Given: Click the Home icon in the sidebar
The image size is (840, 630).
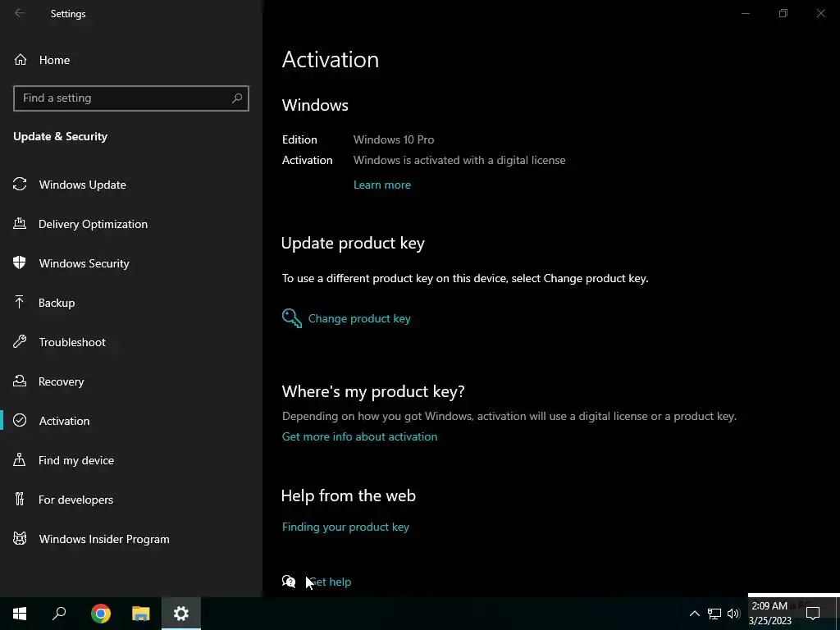Looking at the screenshot, I should click(x=21, y=59).
